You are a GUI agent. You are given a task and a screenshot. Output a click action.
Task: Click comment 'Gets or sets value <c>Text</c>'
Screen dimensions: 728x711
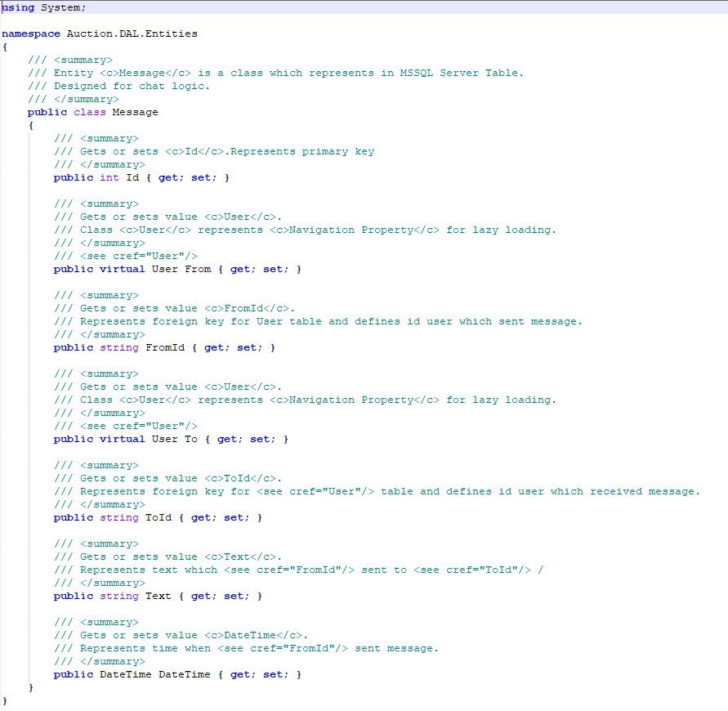tap(167, 557)
